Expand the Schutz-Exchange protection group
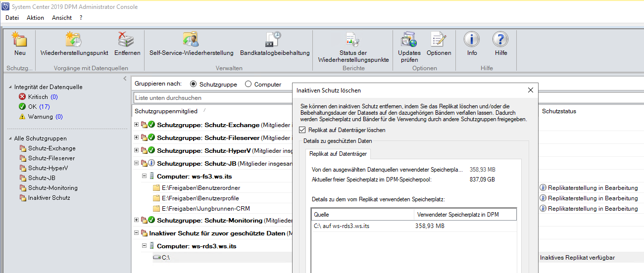644x273 pixels. coord(137,125)
